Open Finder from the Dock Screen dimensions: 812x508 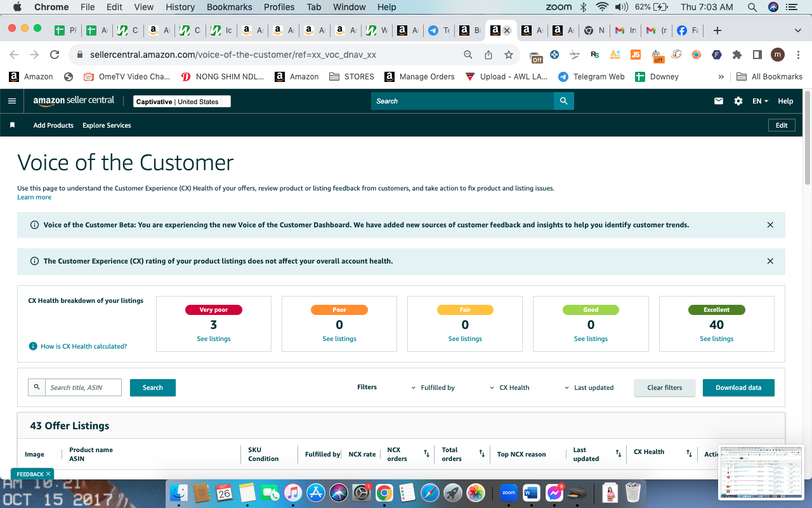point(180,492)
